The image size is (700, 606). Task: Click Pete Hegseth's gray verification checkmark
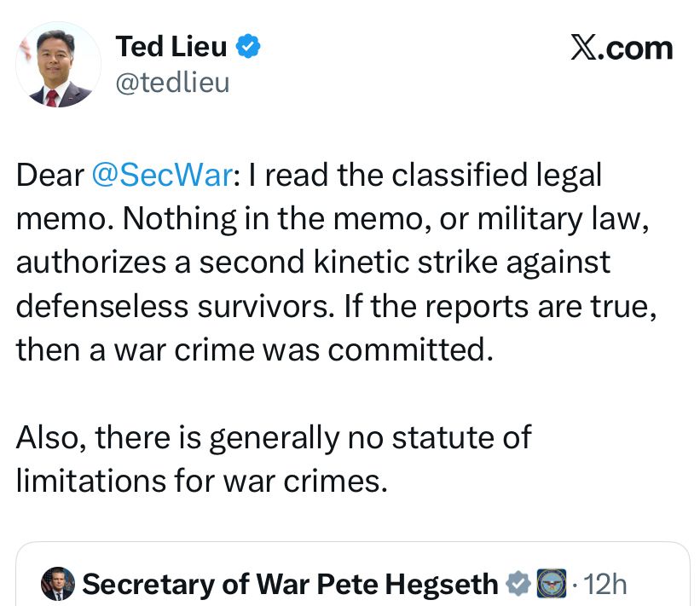tap(518, 585)
